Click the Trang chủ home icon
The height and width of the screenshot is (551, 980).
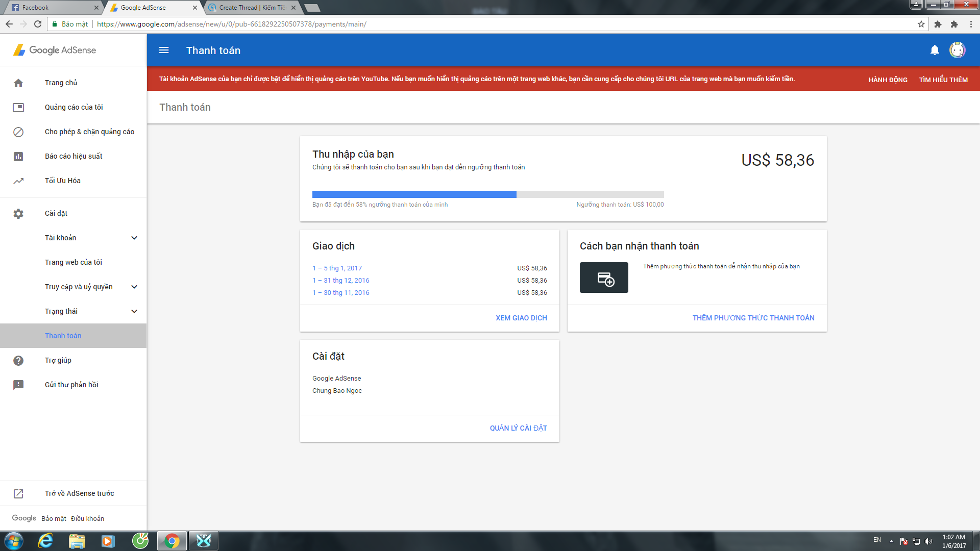tap(18, 83)
